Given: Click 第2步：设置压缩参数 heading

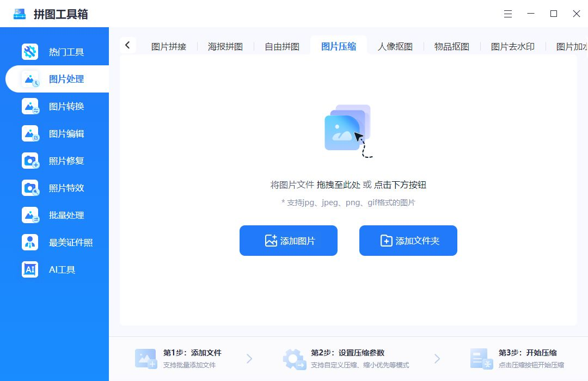Looking at the screenshot, I should [347, 353].
